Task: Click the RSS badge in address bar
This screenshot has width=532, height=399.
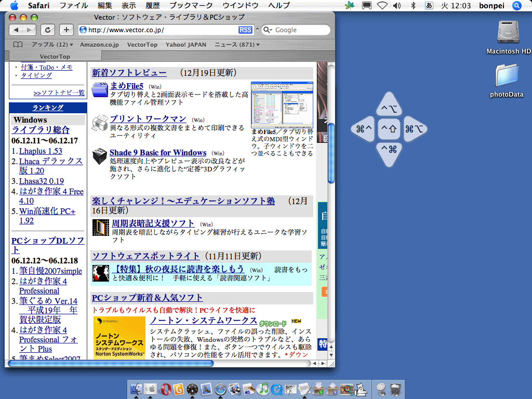Action: pos(245,30)
